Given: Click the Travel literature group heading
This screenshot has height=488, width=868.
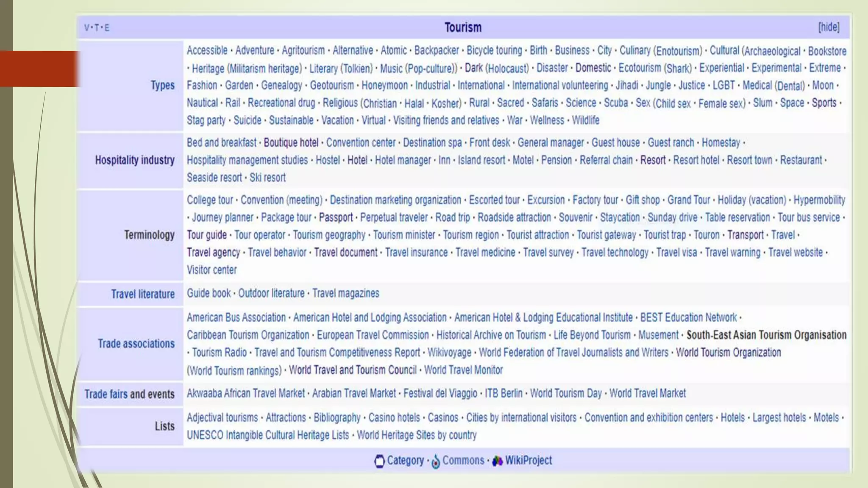Looking at the screenshot, I should [142, 294].
